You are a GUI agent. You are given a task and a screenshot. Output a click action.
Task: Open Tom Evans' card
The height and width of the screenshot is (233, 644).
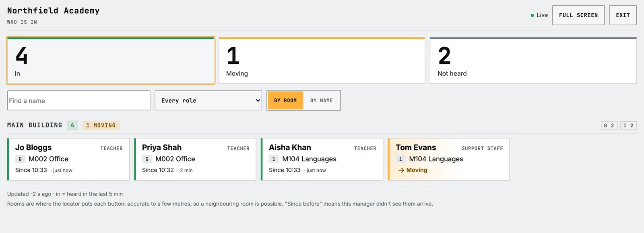coord(449,159)
